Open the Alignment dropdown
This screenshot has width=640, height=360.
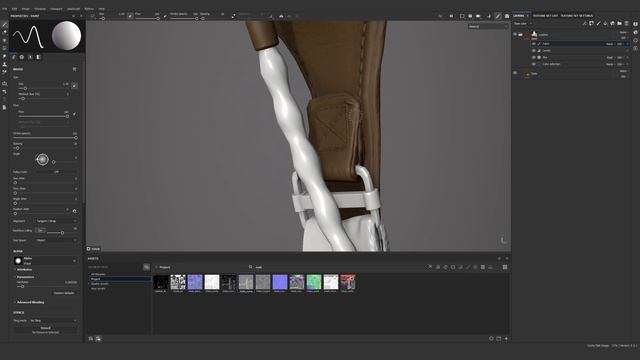coord(56,221)
